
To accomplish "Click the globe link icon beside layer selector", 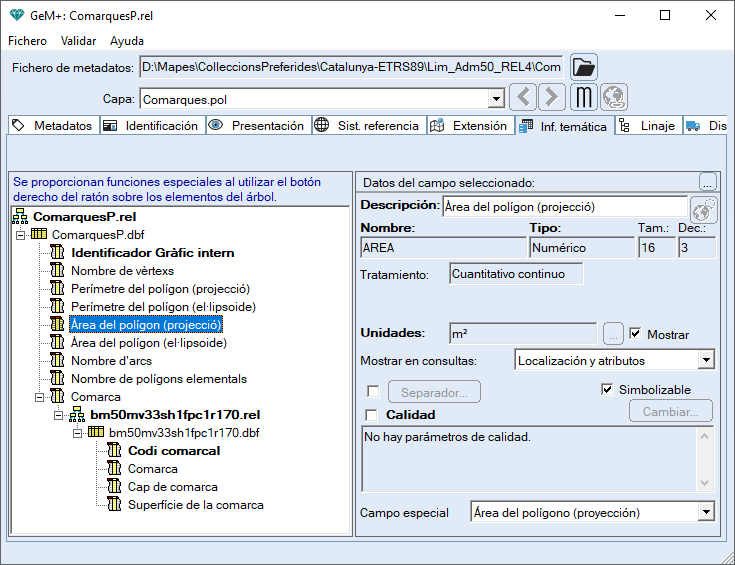I will 613,98.
